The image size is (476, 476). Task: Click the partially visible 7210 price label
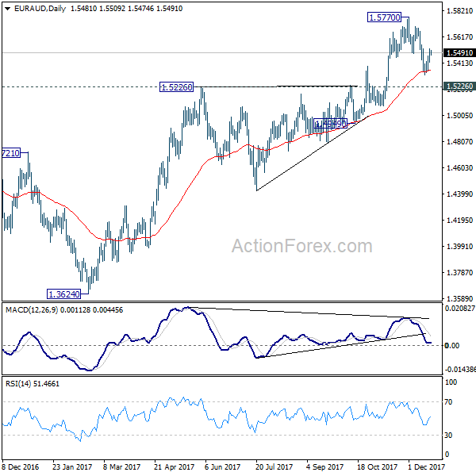(x=11, y=153)
